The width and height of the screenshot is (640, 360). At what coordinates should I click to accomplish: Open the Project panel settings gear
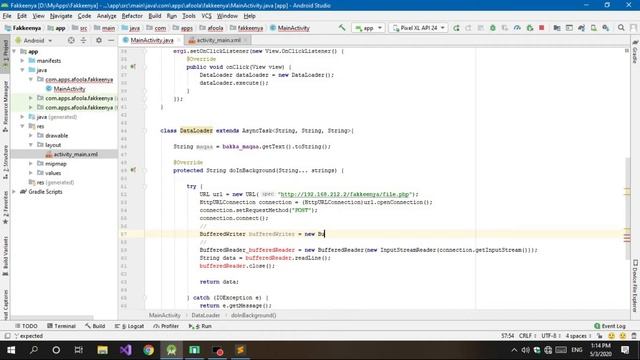pyautogui.click(x=99, y=40)
